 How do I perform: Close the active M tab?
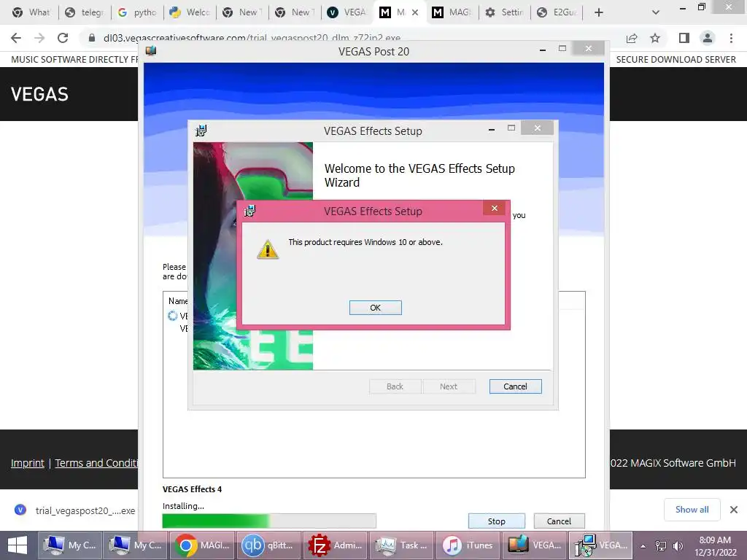pyautogui.click(x=415, y=12)
